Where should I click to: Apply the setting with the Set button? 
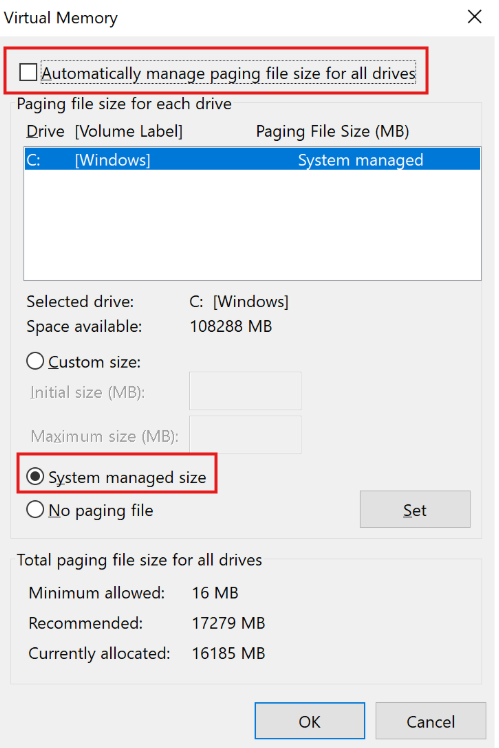tap(415, 509)
